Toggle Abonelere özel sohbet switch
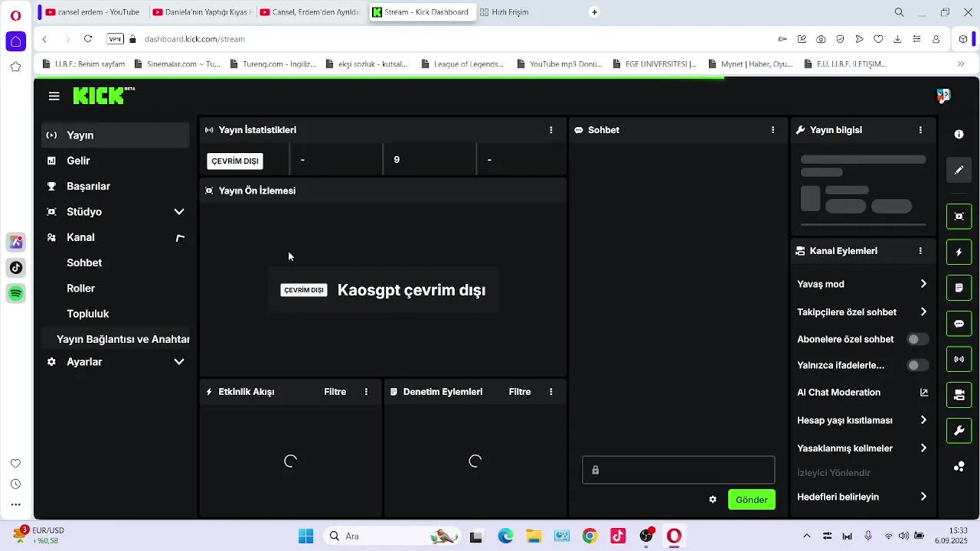Viewport: 980px width, 551px height. pos(917,339)
